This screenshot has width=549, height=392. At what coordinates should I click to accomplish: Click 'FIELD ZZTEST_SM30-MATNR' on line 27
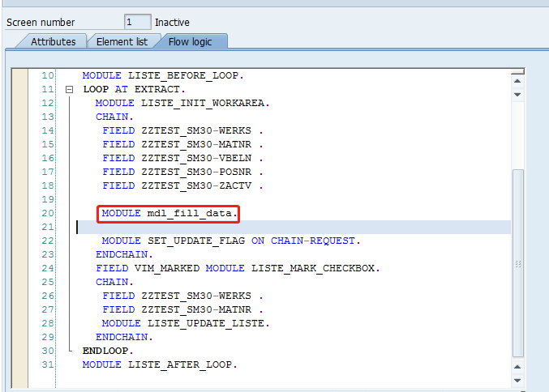coord(182,310)
